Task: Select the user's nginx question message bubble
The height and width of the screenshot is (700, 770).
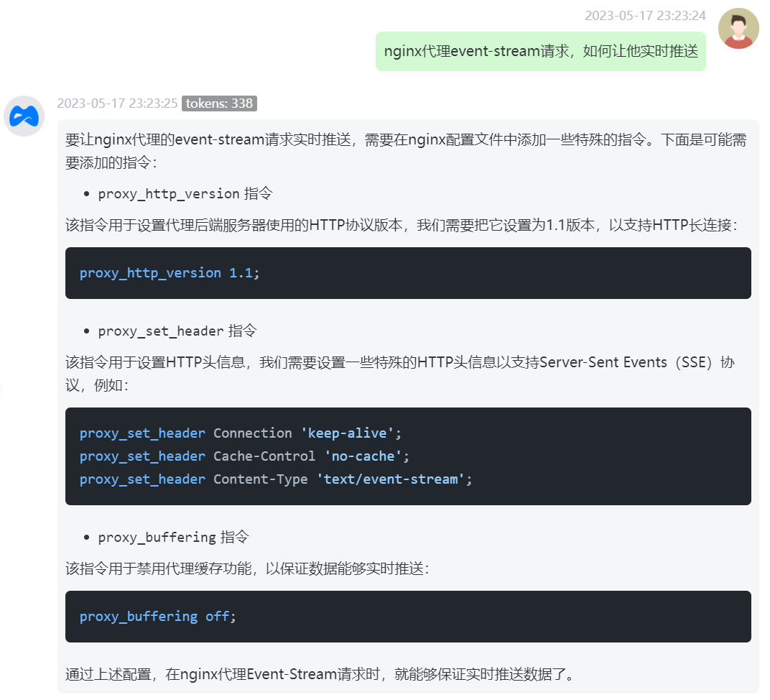Action: 540,51
